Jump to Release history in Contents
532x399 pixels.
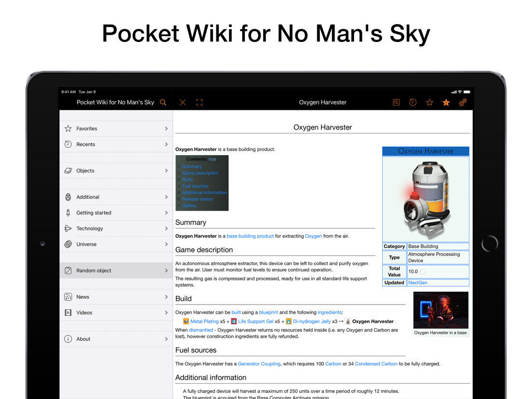click(198, 199)
